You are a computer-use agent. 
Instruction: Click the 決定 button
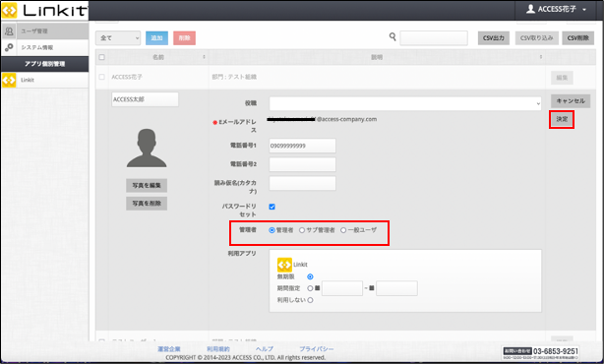click(x=562, y=119)
